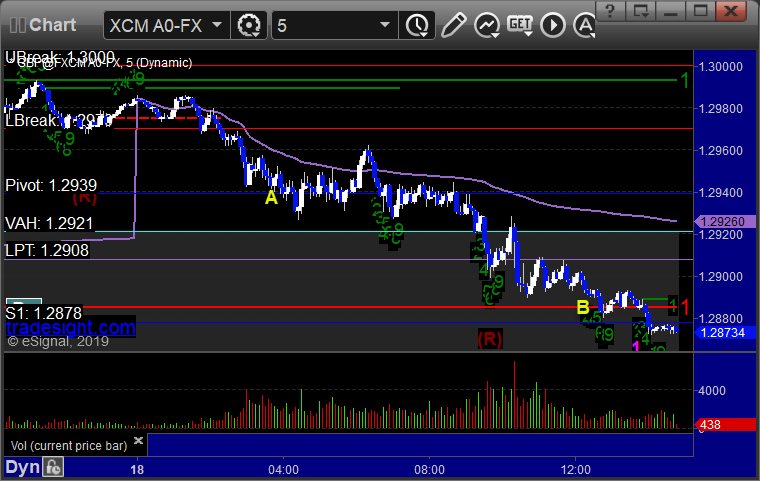Click the 1.29400 price axis label
This screenshot has width=760, height=481.
(721, 192)
